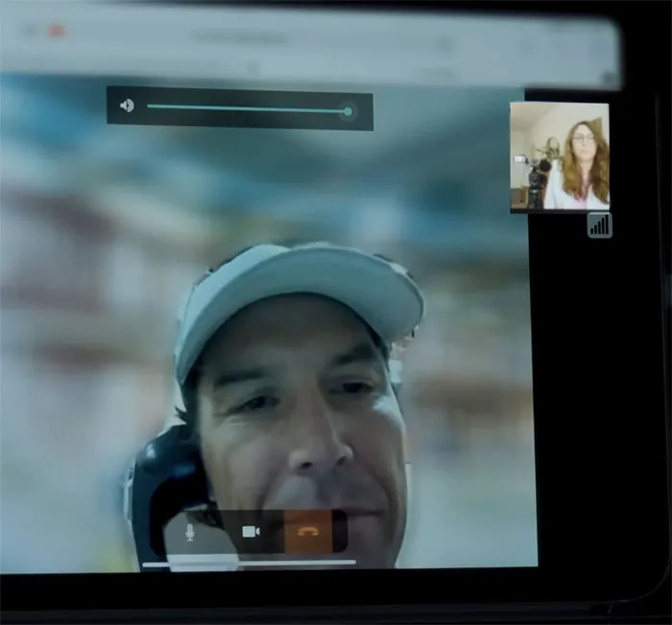
Task: Open the self-view thumbnail of the woman
Action: point(560,156)
